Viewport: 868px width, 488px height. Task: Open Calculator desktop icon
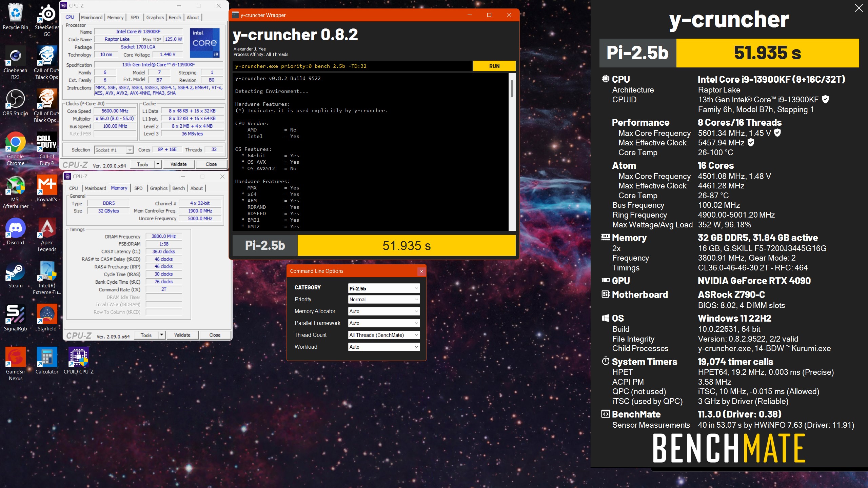pyautogui.click(x=47, y=361)
